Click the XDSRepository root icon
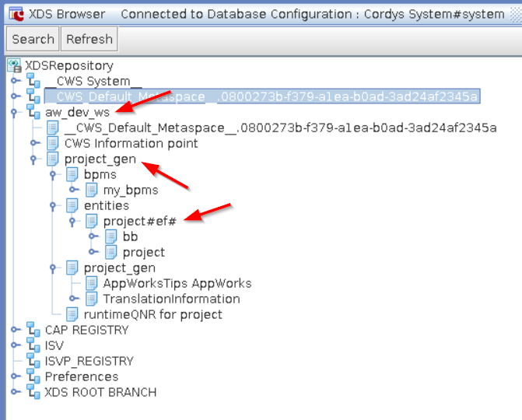 point(14,65)
